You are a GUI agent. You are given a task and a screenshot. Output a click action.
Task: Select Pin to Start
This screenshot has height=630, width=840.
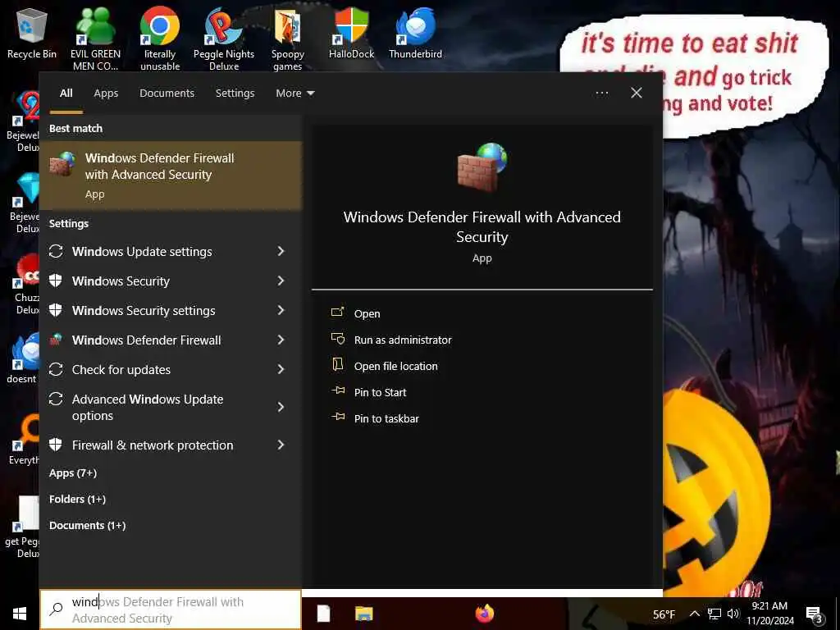click(x=381, y=393)
